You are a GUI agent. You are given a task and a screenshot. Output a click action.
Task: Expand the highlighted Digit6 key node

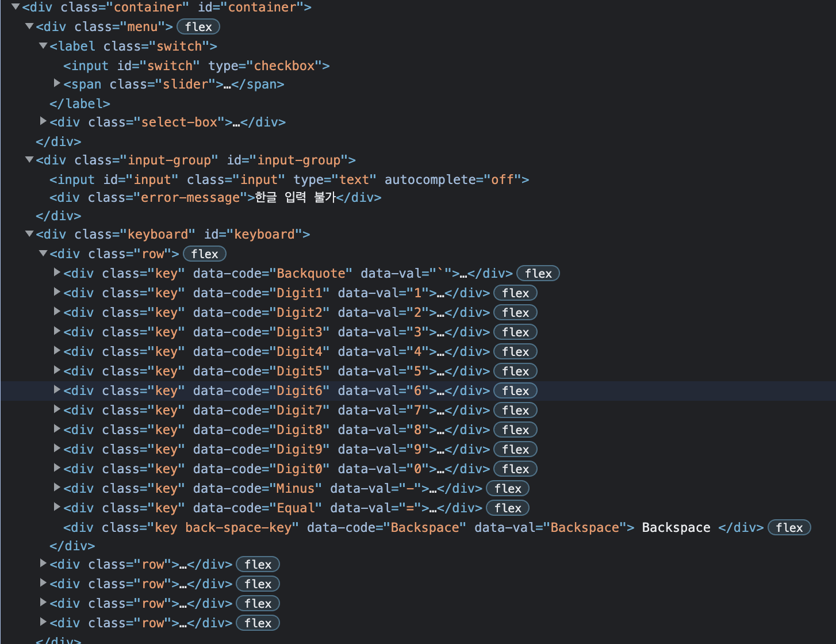point(57,390)
